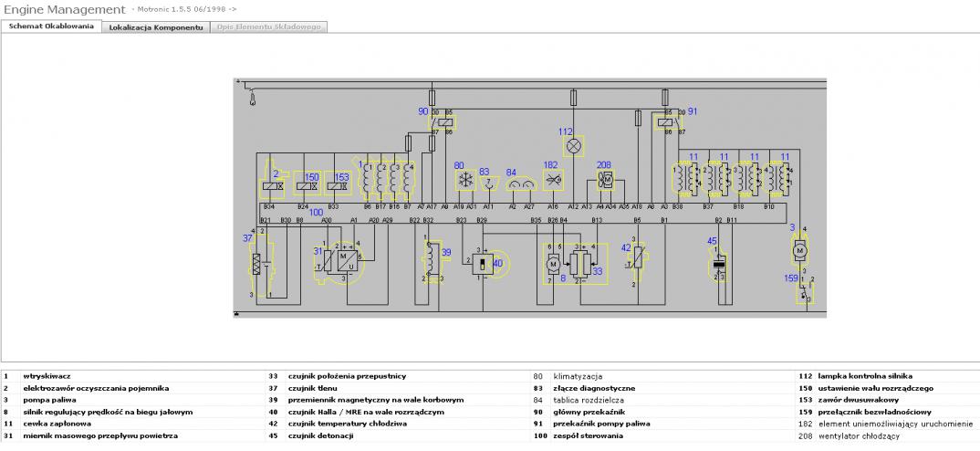Select component 153 valve symbol in diagram
This screenshot has width=980, height=451.
pos(338,184)
